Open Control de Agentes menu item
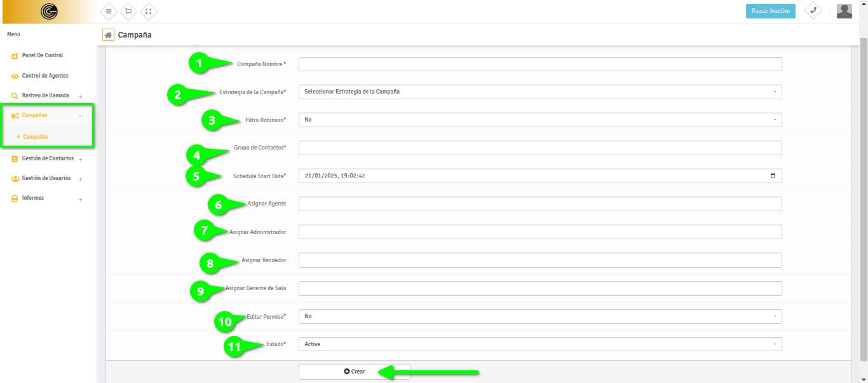 [44, 76]
